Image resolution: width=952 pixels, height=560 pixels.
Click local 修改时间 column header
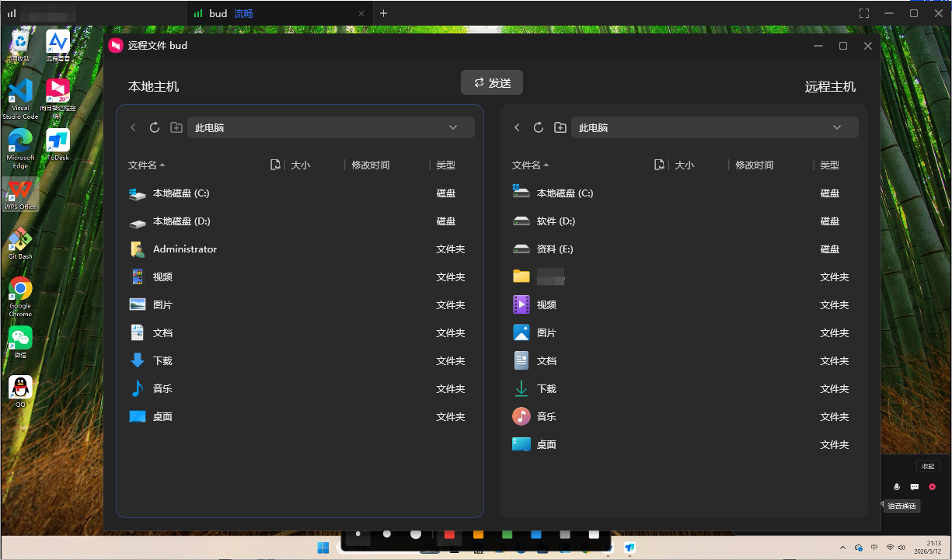click(x=371, y=165)
